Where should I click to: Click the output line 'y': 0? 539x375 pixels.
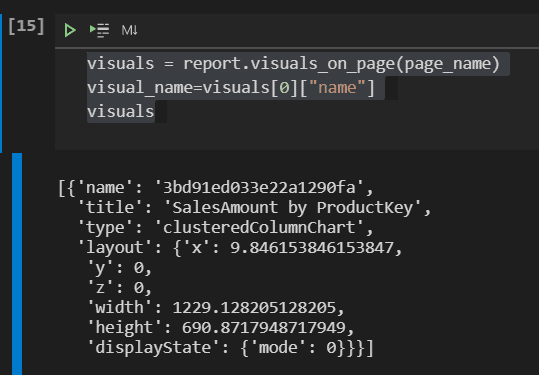(119, 268)
